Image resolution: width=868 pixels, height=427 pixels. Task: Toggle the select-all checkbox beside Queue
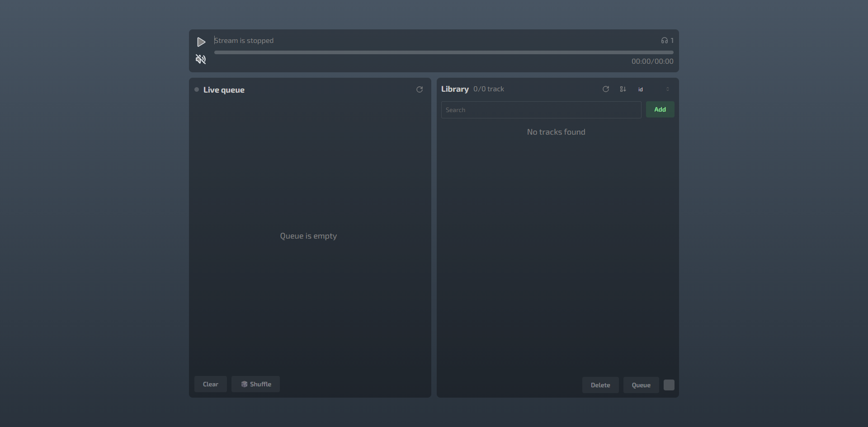(x=669, y=385)
